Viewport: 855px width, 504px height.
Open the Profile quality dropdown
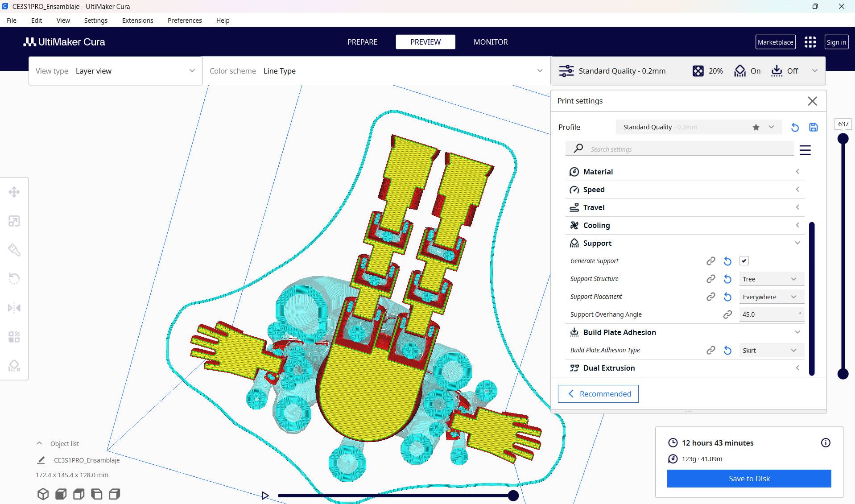coord(699,127)
